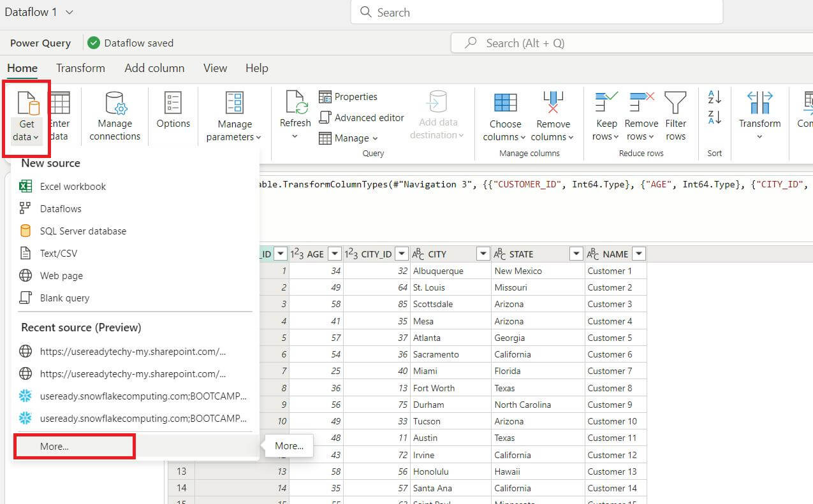Switch to the Transform ribbon tab
813x504 pixels.
coord(80,68)
